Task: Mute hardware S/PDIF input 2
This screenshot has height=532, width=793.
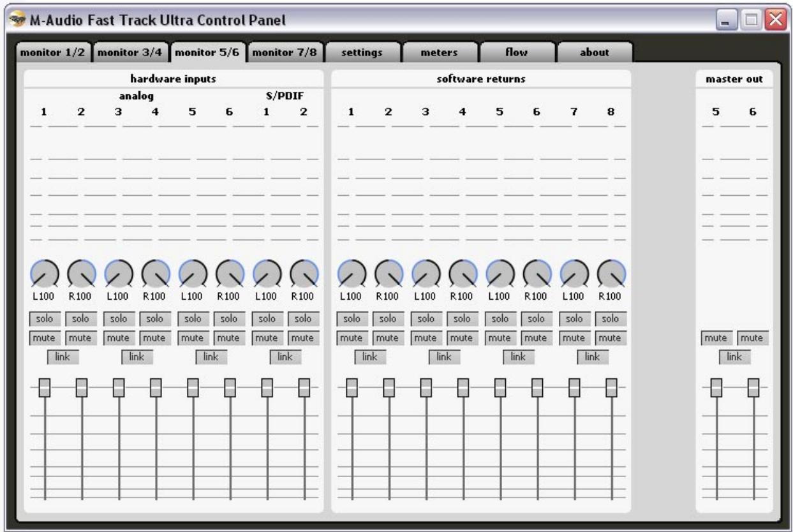Action: click(x=303, y=338)
